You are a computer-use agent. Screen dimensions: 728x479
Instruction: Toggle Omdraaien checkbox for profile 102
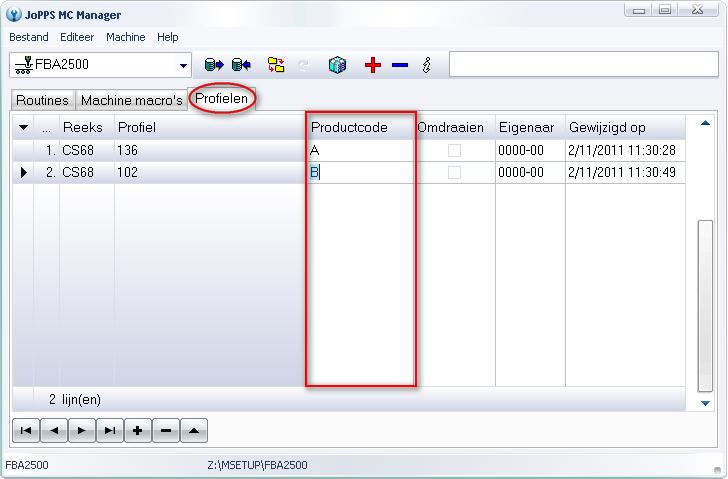pyautogui.click(x=454, y=173)
